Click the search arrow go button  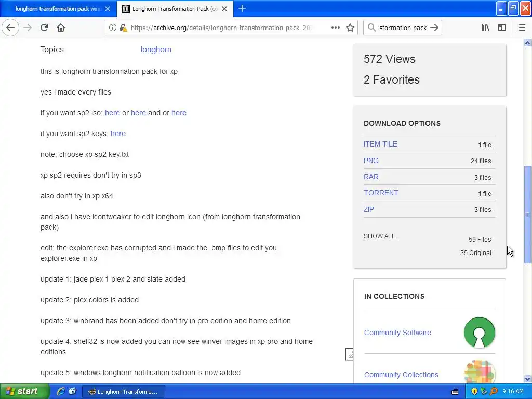click(x=434, y=28)
